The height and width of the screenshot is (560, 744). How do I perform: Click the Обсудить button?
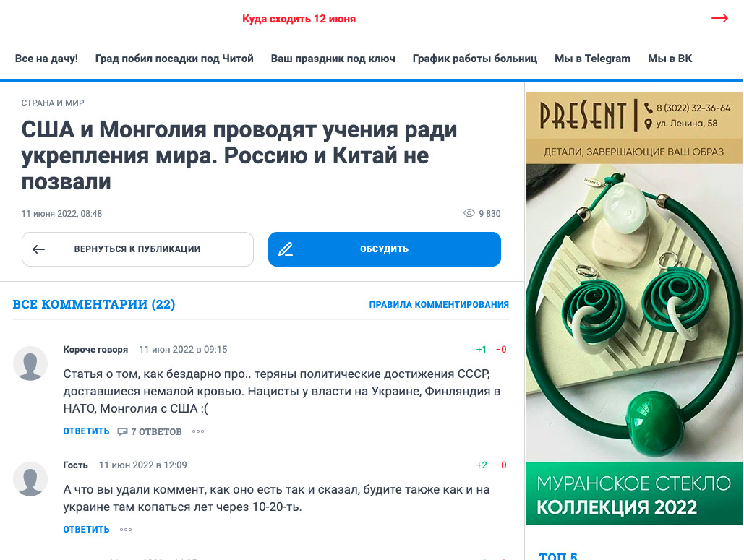385,249
